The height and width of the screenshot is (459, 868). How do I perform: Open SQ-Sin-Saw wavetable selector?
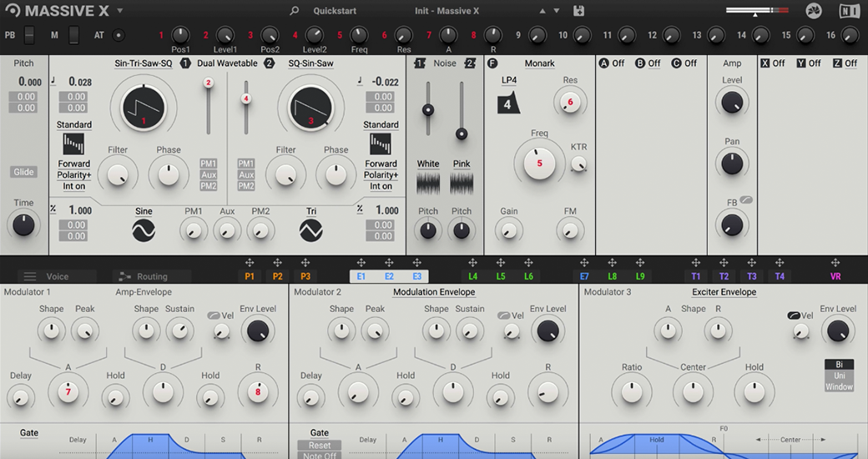pyautogui.click(x=310, y=63)
